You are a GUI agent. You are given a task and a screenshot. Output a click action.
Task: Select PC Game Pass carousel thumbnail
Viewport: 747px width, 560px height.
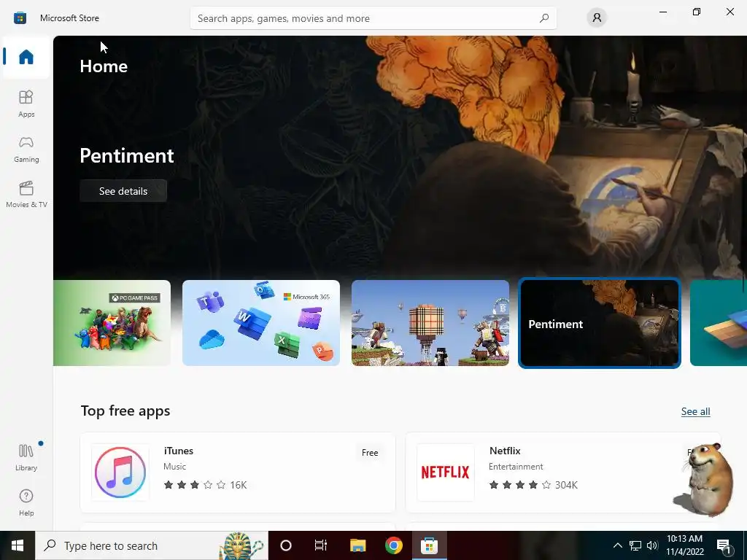point(112,323)
